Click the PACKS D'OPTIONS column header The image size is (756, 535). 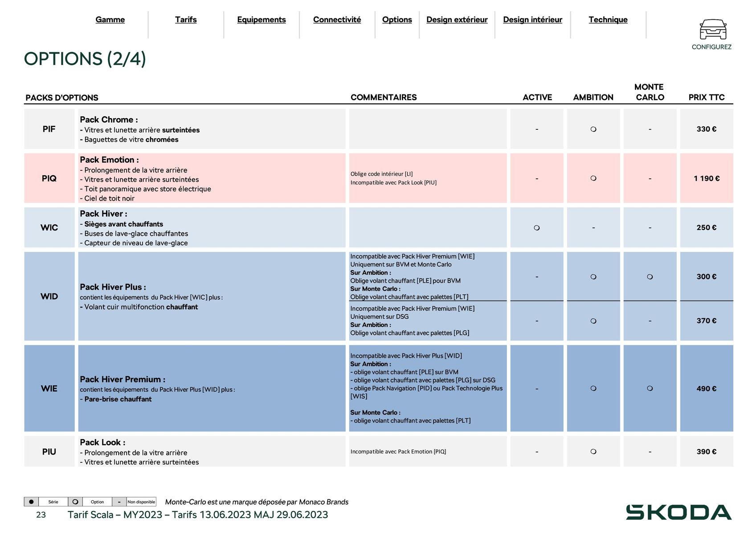click(62, 98)
